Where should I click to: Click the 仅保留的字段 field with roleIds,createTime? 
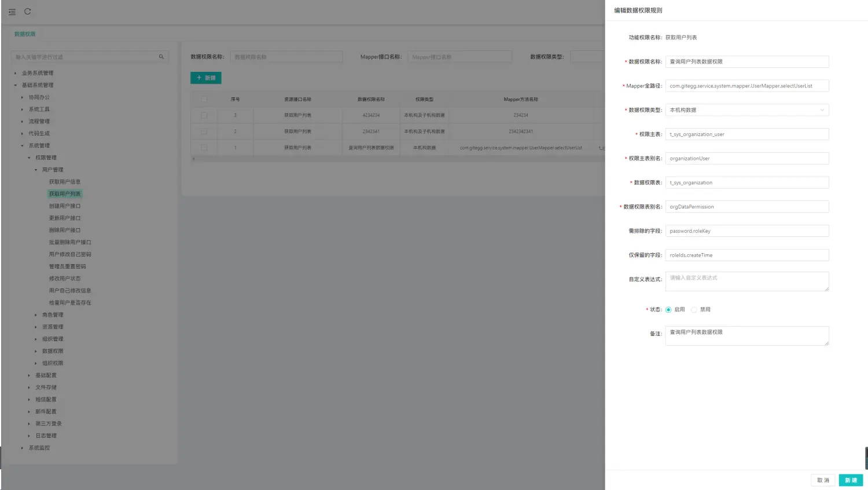pos(747,255)
